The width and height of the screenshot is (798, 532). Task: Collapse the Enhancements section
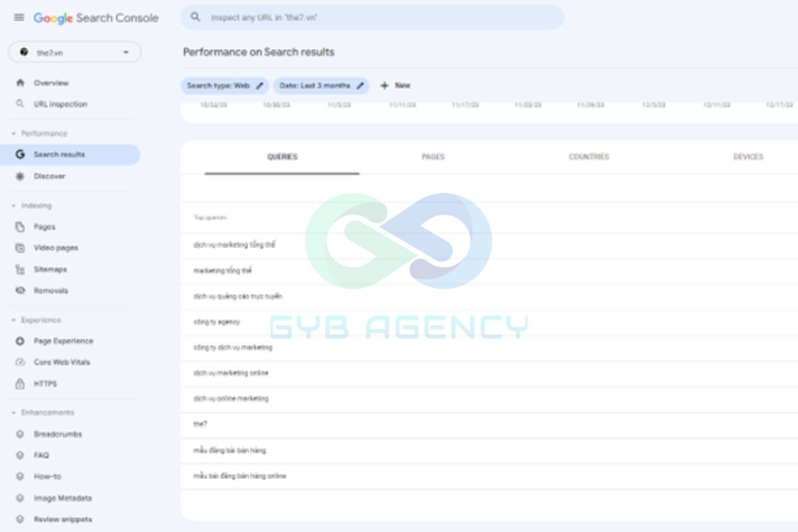click(x=42, y=413)
